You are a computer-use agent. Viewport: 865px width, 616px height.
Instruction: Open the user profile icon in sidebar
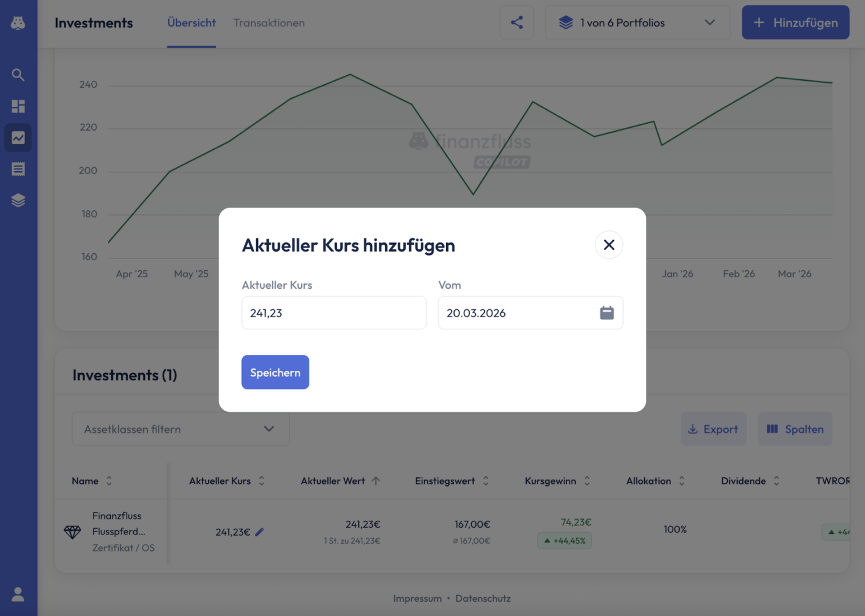click(18, 594)
